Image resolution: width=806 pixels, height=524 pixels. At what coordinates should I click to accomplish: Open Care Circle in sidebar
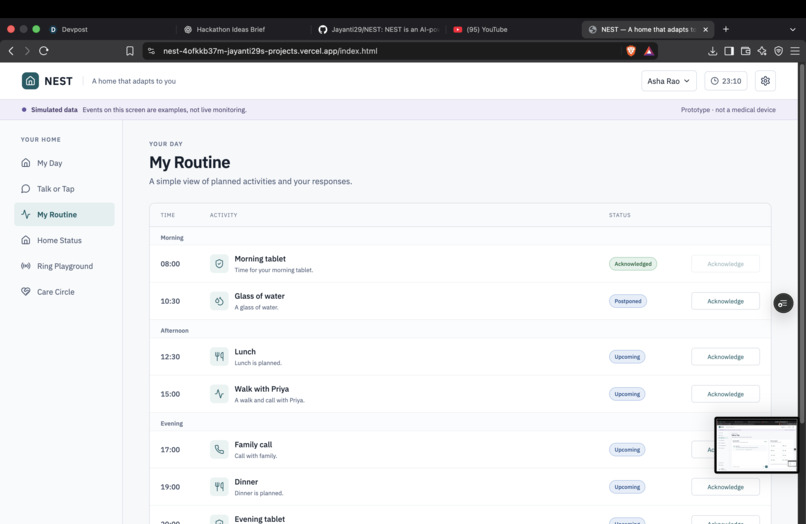(x=64, y=292)
